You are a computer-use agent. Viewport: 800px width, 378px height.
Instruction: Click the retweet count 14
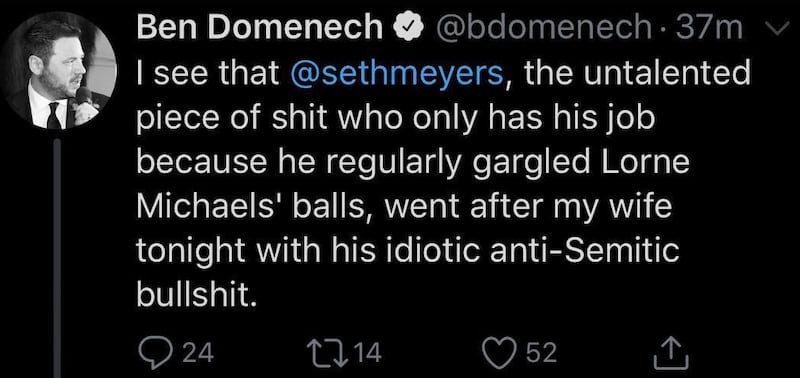click(365, 353)
